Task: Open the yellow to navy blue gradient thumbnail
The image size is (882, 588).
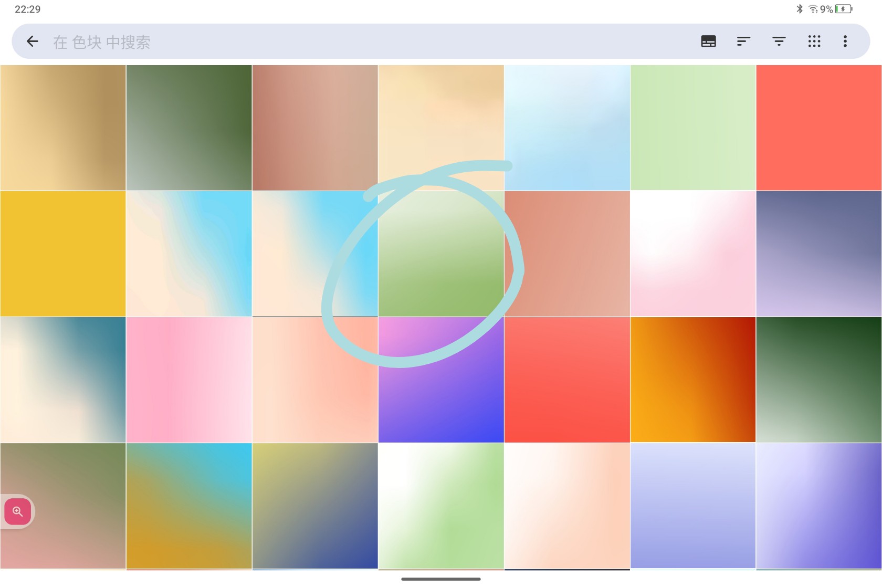Action: 315,506
